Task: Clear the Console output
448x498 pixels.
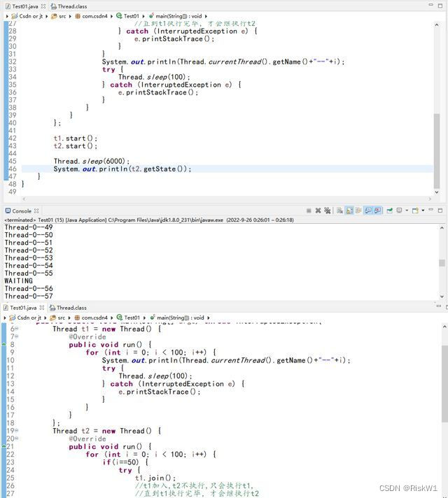Action: point(339,211)
